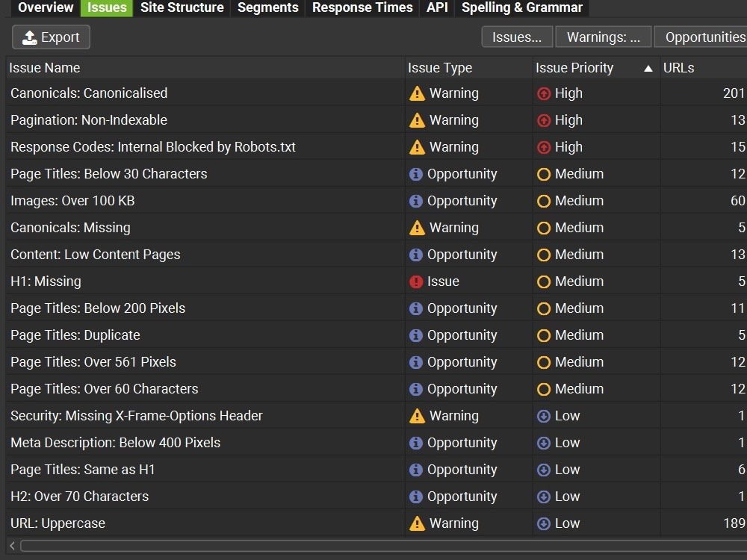Click opportunity info icon for Page Titles: Duplicate

click(x=416, y=336)
